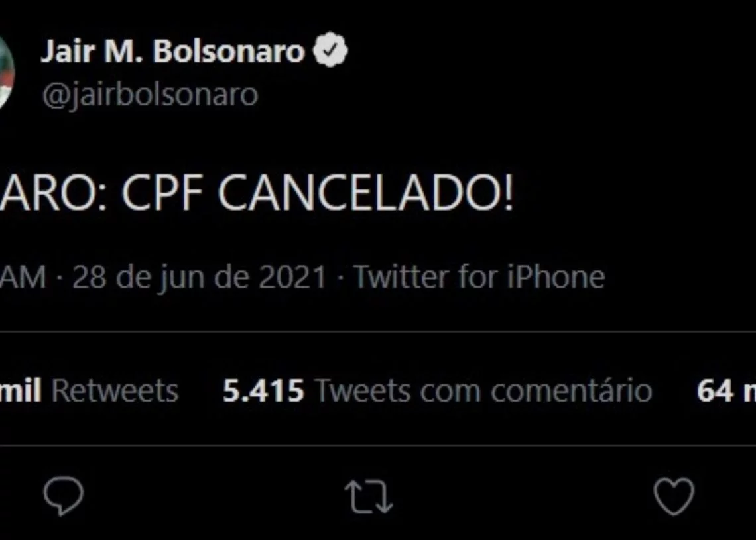Open the Jair M. Bolsonaro display name
Viewport: 756px width, 540px height.
(172, 51)
